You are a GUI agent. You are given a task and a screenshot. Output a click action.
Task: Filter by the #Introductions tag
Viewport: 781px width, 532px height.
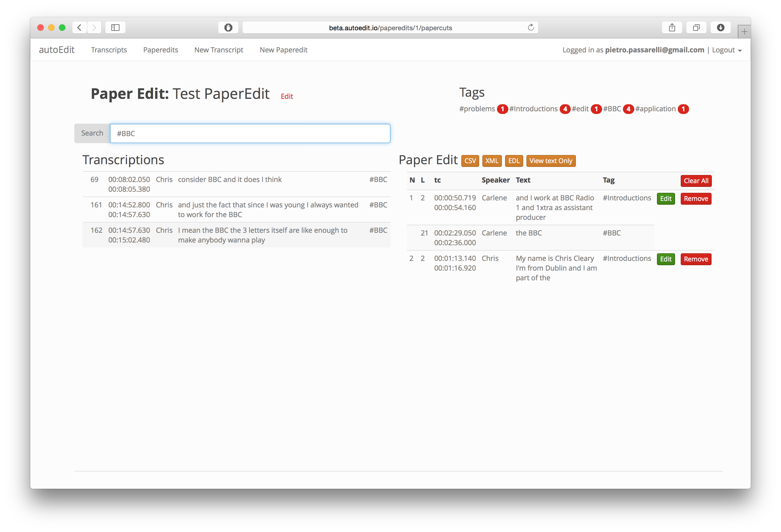[x=533, y=109]
